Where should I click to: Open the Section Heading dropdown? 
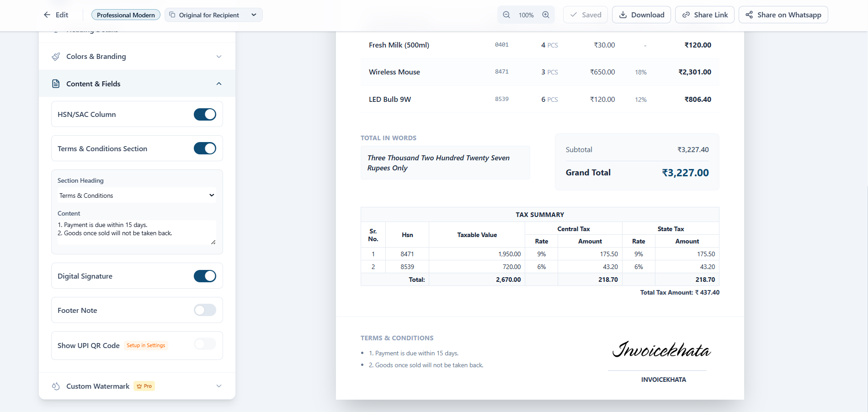click(136, 195)
